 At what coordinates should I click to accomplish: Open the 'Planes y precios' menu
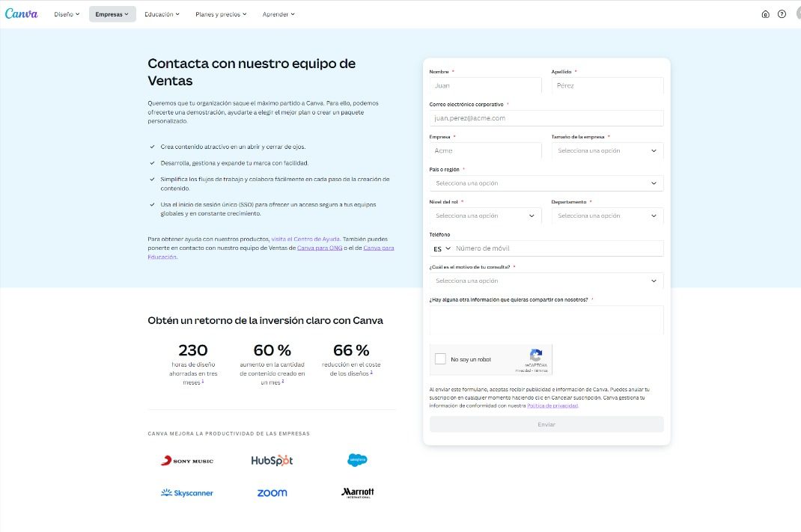click(220, 13)
